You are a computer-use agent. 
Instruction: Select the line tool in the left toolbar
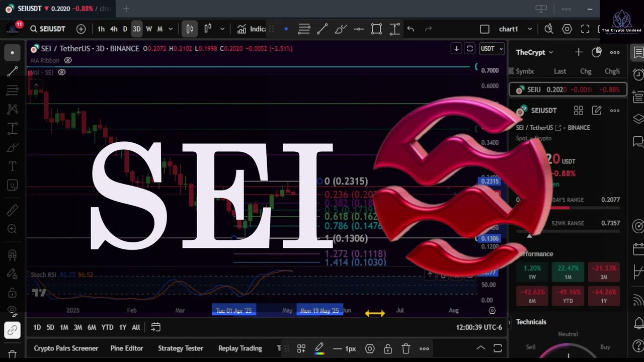pos(13,72)
